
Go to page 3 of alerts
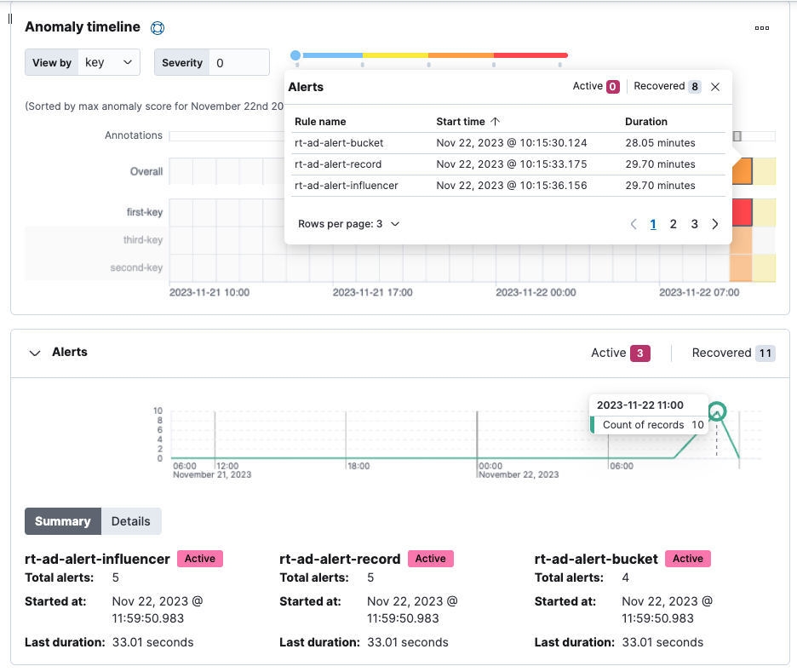click(694, 224)
